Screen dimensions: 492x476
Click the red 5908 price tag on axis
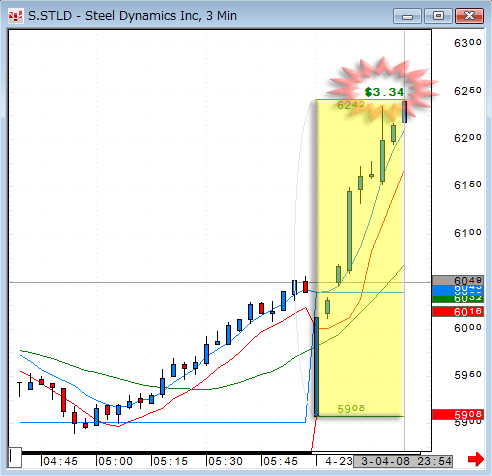click(x=458, y=414)
